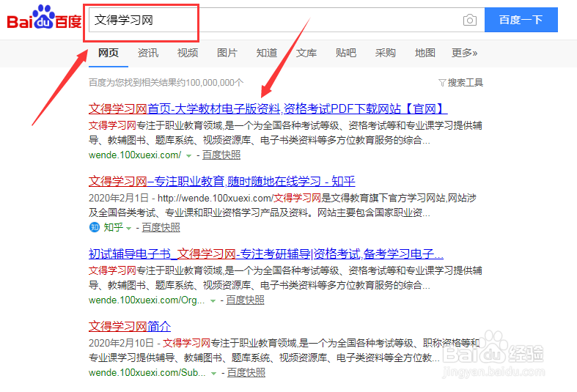
Task: Switch to the 文库 tab
Action: [x=306, y=53]
